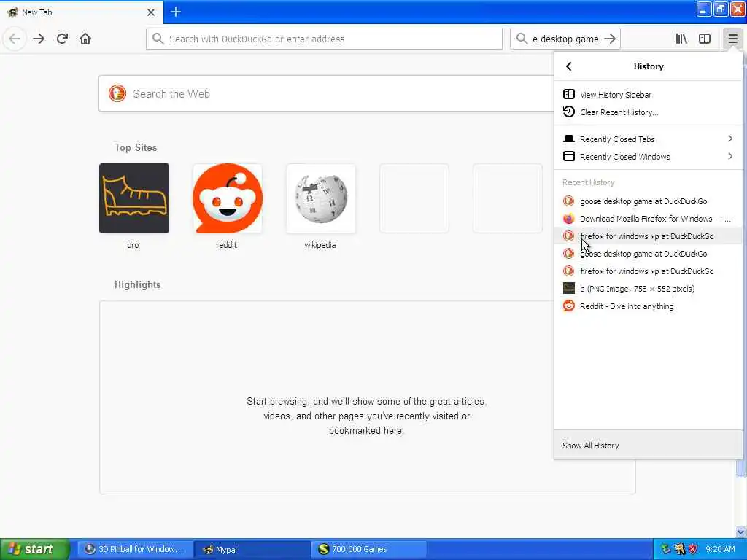
Task: Click the red shield tray icon
Action: pyautogui.click(x=693, y=549)
